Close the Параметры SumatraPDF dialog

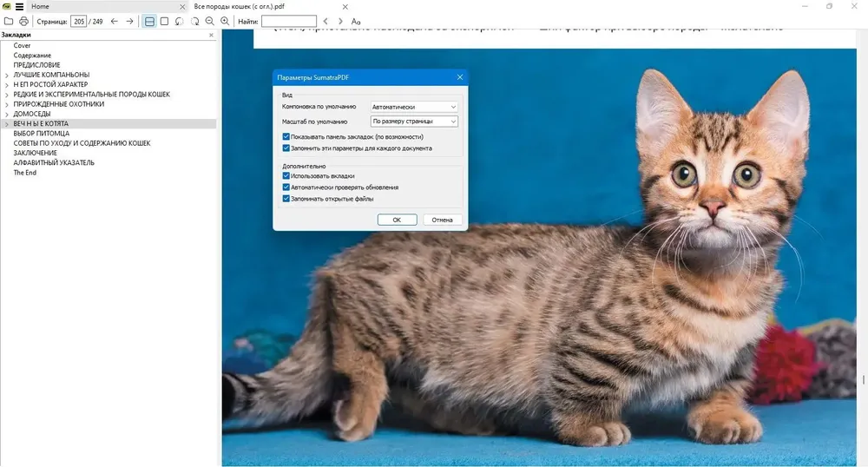coord(460,77)
